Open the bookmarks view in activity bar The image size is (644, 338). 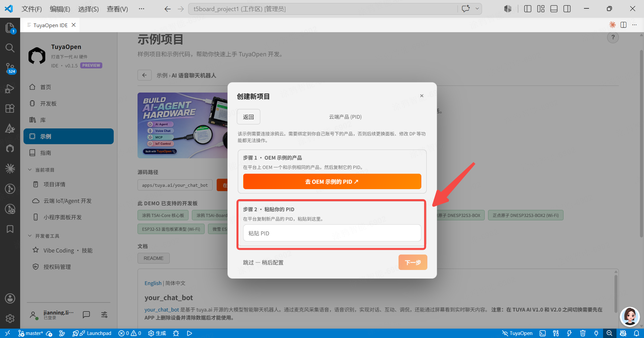[x=10, y=229]
